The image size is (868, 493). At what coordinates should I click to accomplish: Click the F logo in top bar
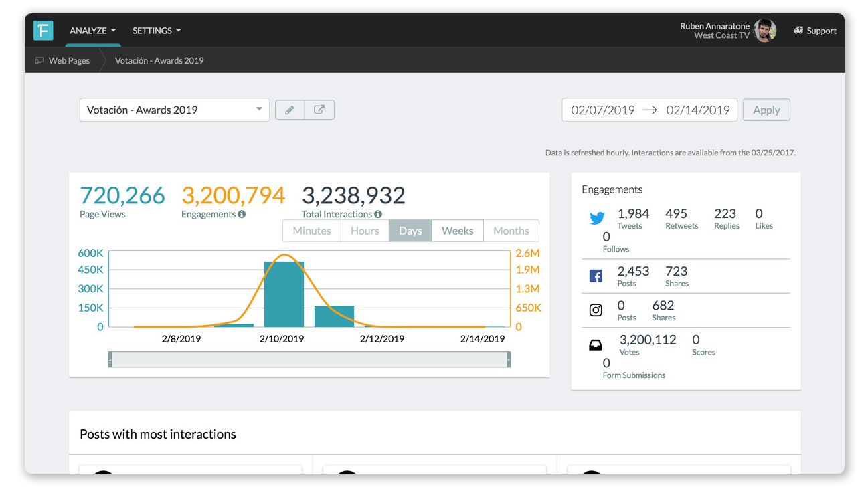tap(44, 31)
